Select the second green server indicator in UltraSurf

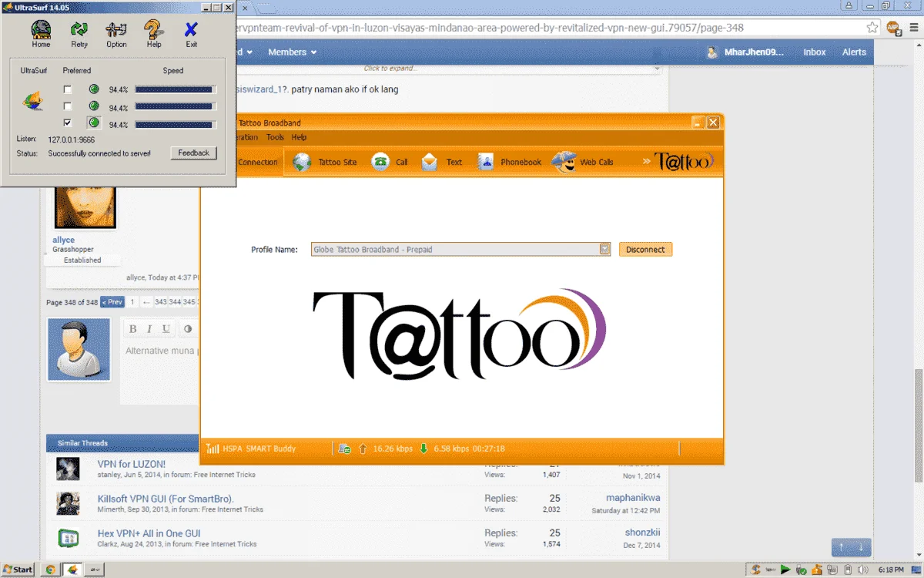tap(94, 106)
